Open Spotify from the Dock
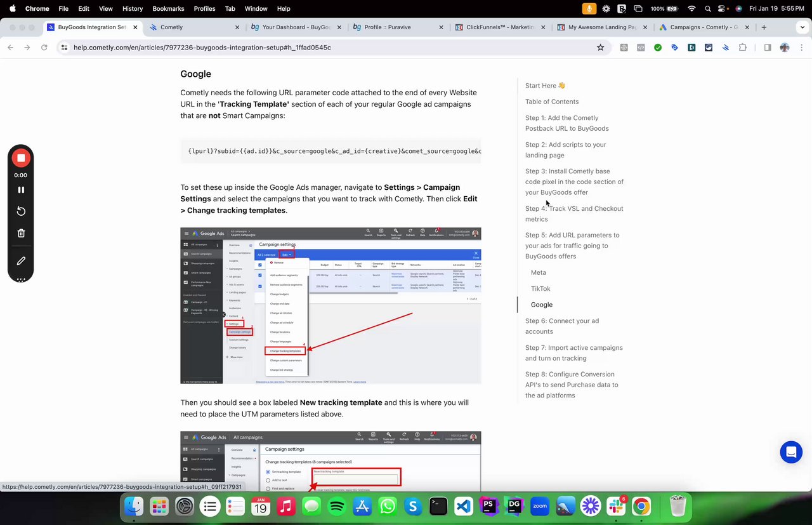 [337, 506]
